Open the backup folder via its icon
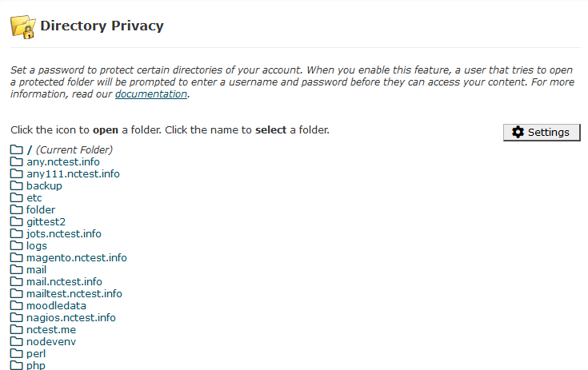The height and width of the screenshot is (370, 588). (17, 185)
